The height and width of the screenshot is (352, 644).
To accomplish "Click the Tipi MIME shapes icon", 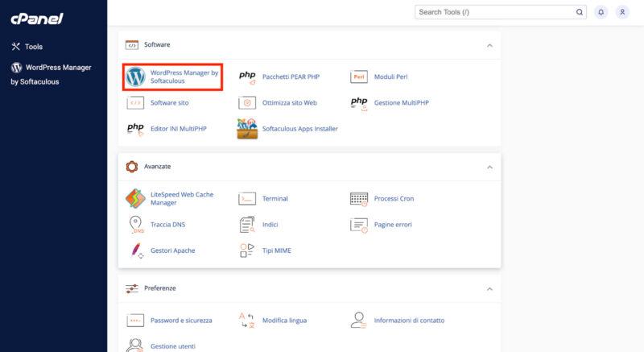I will coord(247,251).
